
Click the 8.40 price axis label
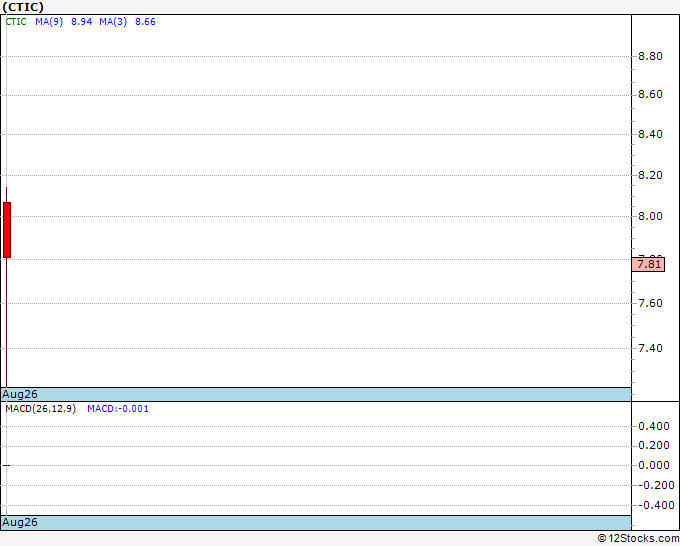pos(650,134)
